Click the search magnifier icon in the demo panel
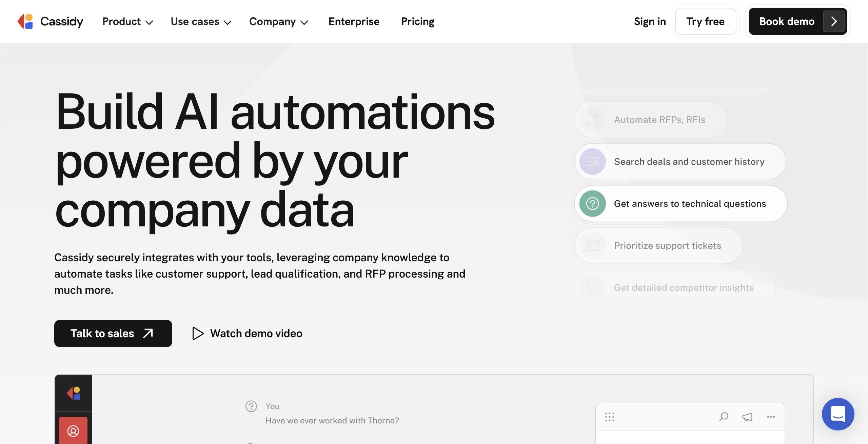868x444 pixels. tap(724, 417)
